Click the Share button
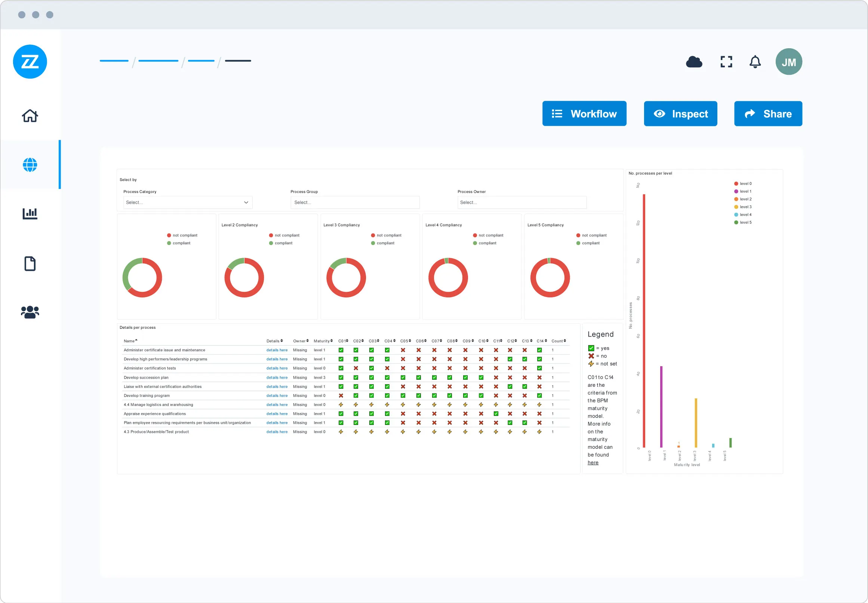868x603 pixels. tap(768, 113)
